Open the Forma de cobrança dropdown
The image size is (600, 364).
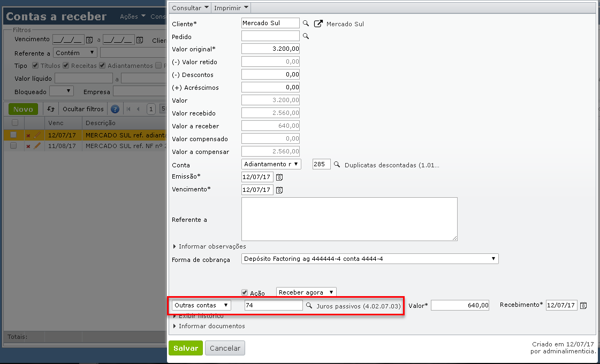(370, 259)
